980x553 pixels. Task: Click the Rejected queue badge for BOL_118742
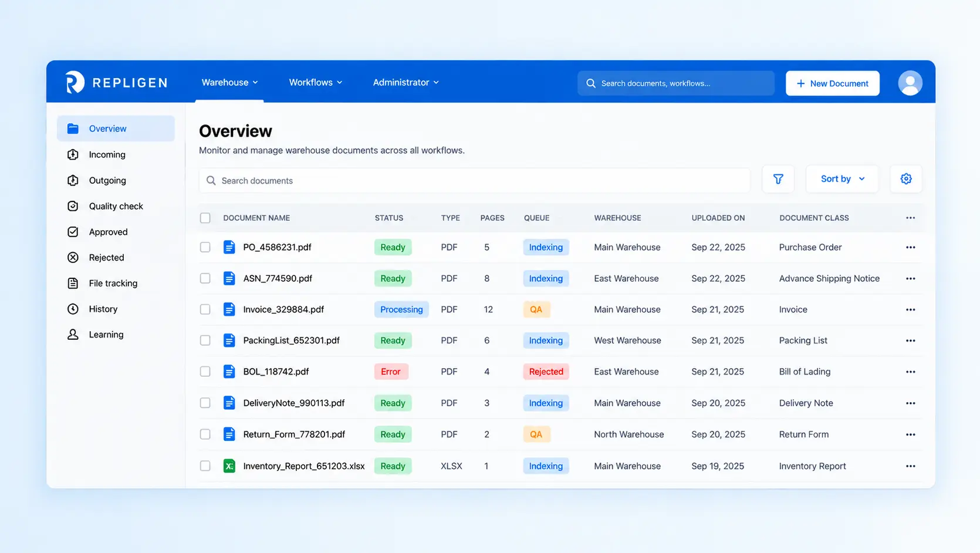(x=546, y=372)
